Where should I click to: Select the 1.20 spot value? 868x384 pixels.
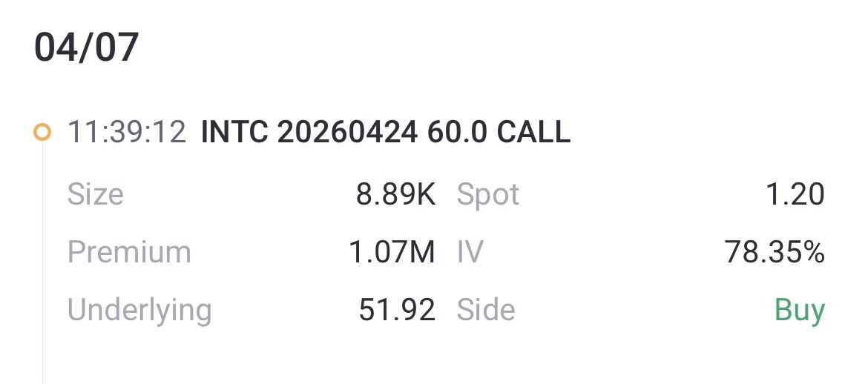click(x=795, y=194)
